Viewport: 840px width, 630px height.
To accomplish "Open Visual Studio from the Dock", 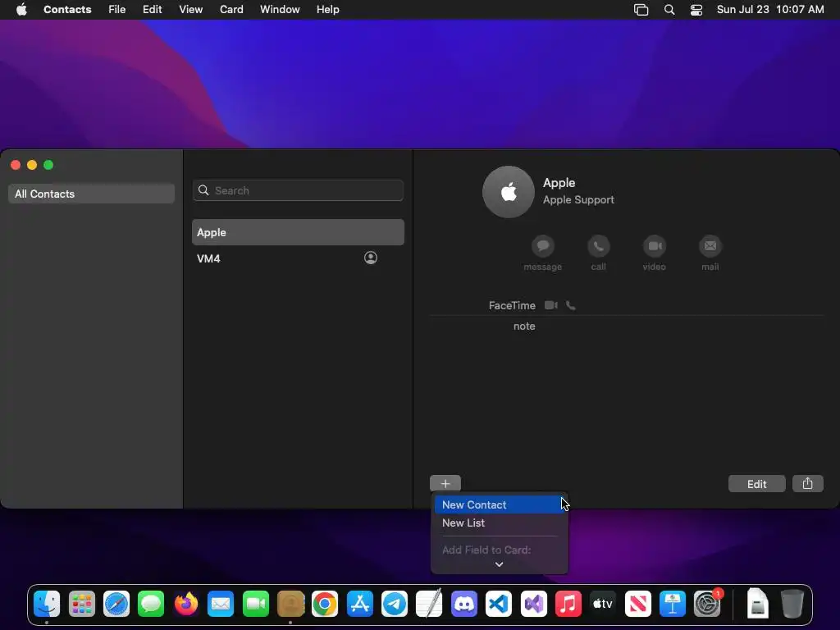I will tap(533, 604).
